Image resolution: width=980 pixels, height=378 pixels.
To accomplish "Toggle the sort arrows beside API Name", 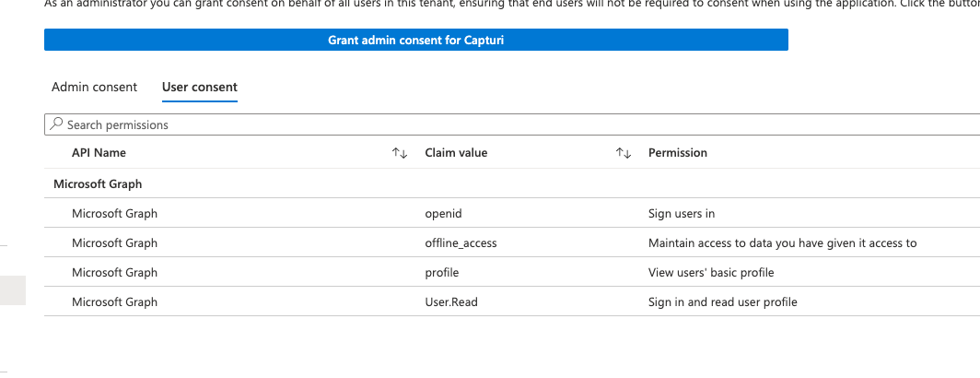I will [x=400, y=153].
